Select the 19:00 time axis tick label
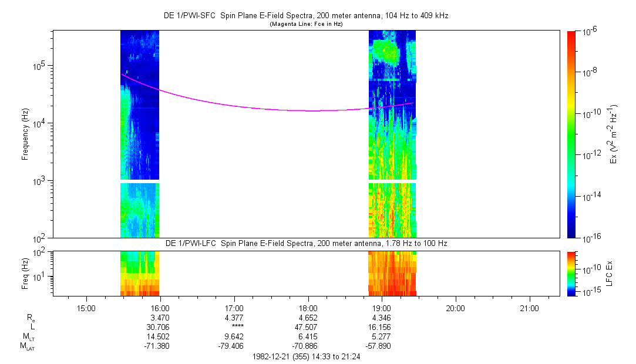 382,307
